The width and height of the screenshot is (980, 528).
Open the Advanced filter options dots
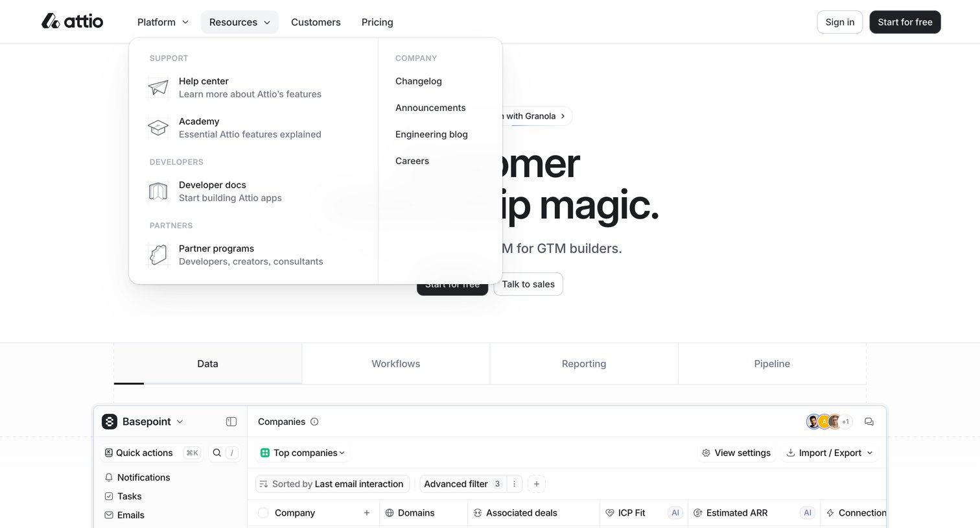pos(514,484)
